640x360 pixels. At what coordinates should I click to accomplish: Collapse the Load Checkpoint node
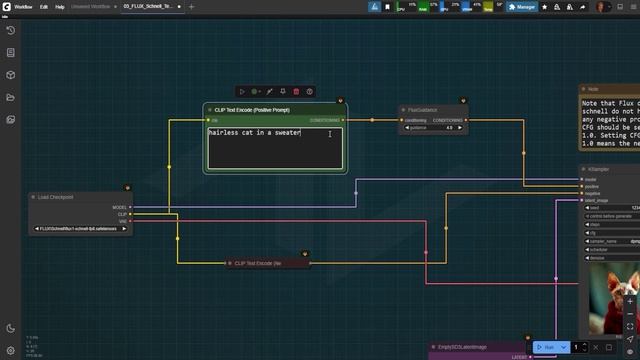point(33,197)
